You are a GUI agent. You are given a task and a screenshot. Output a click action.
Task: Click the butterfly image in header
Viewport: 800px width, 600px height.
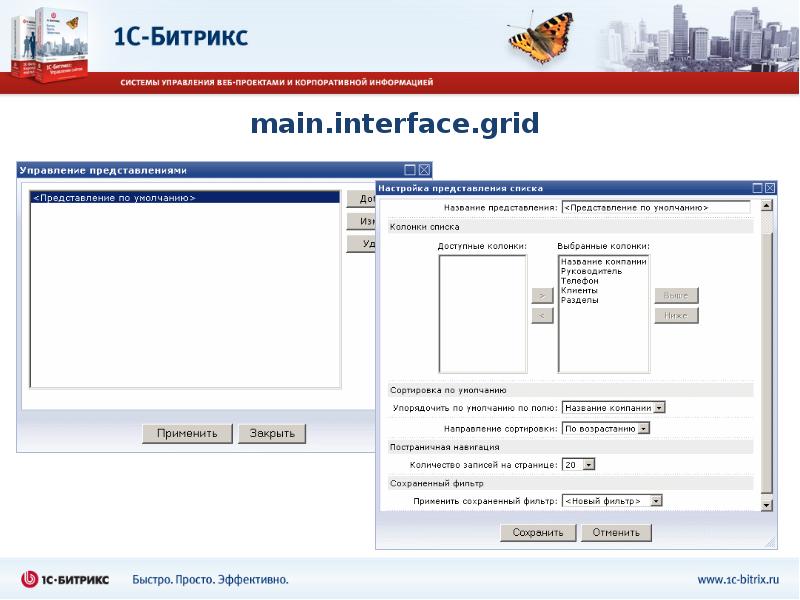point(542,37)
